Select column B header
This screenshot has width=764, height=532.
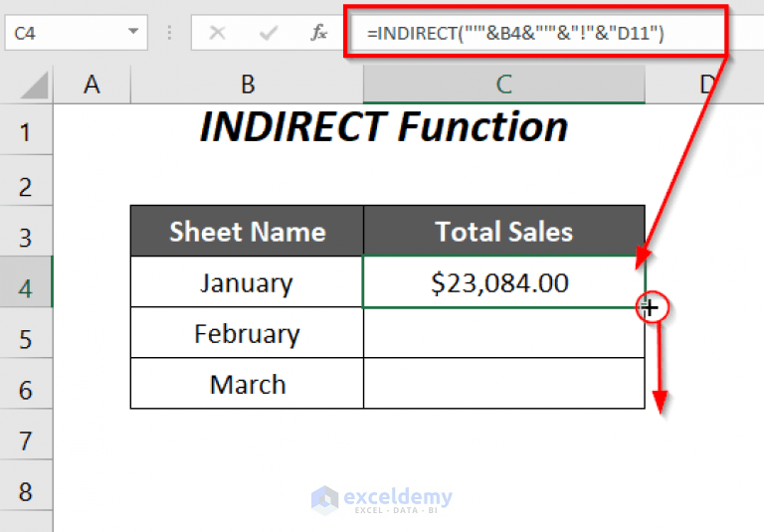(x=248, y=85)
